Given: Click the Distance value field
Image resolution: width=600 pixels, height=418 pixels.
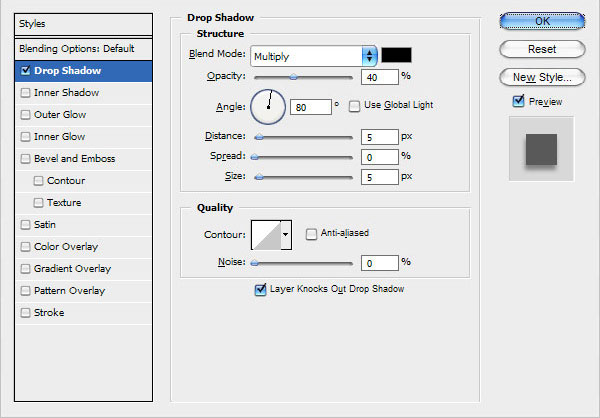Looking at the screenshot, I should (380, 137).
